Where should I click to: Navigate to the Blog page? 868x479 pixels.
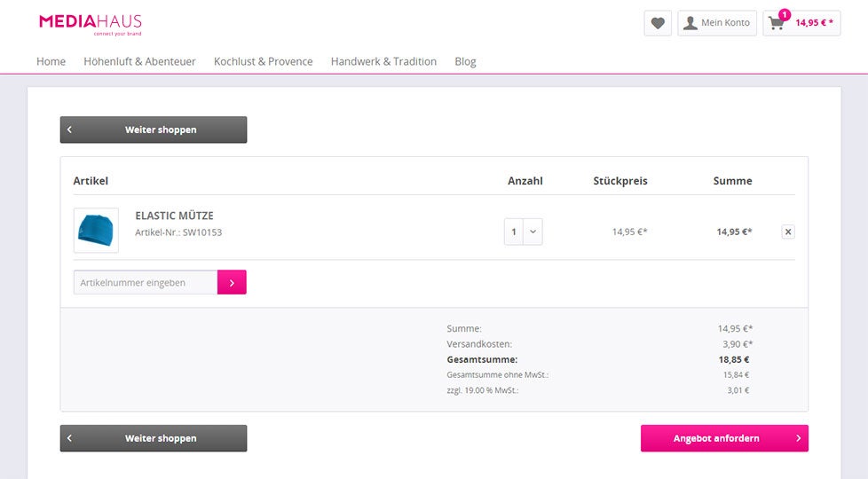(465, 61)
